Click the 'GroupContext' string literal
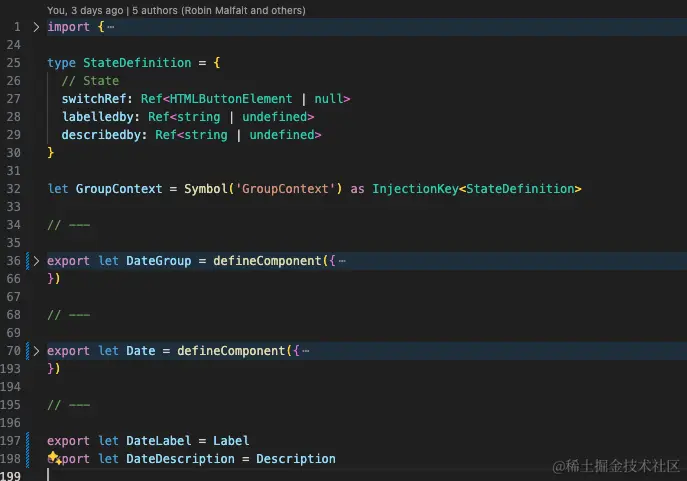This screenshot has height=481, width=687. click(285, 189)
